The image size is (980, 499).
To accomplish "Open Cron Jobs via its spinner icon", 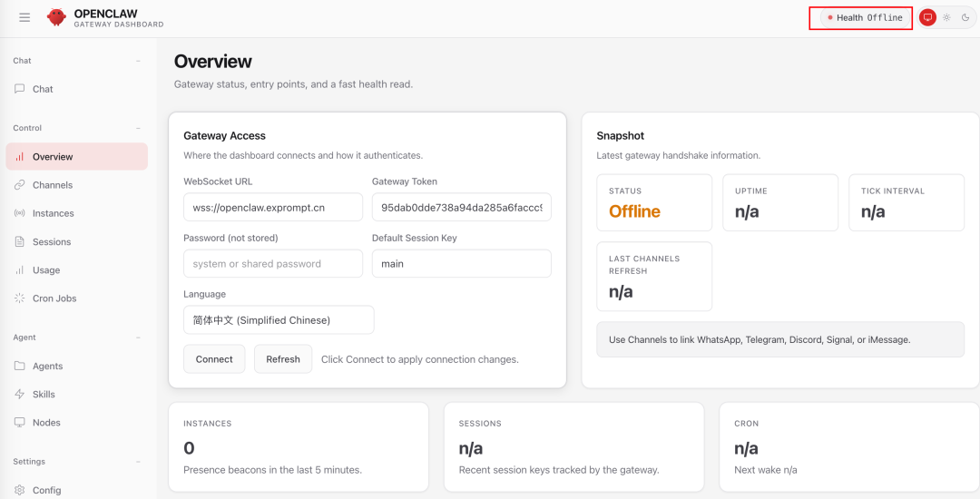I will click(20, 298).
